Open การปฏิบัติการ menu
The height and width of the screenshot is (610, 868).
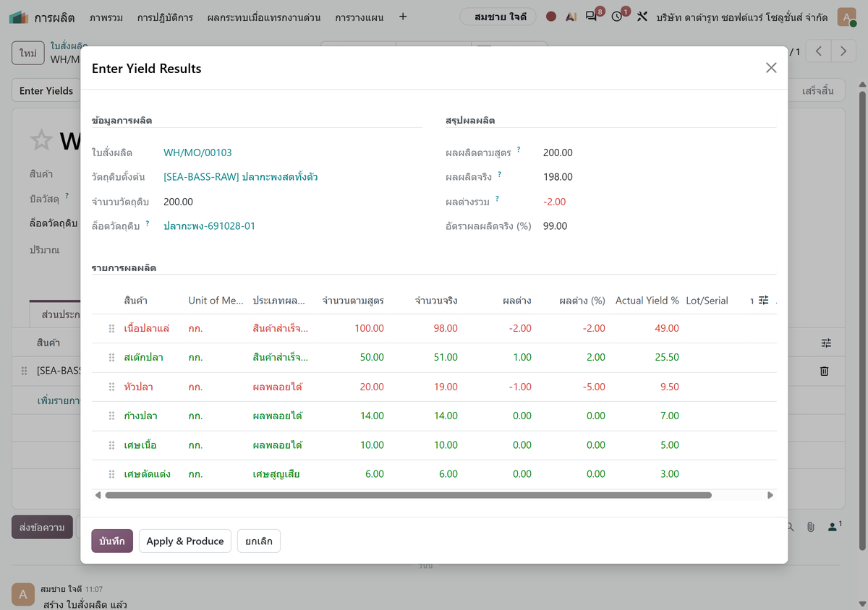[x=165, y=17]
